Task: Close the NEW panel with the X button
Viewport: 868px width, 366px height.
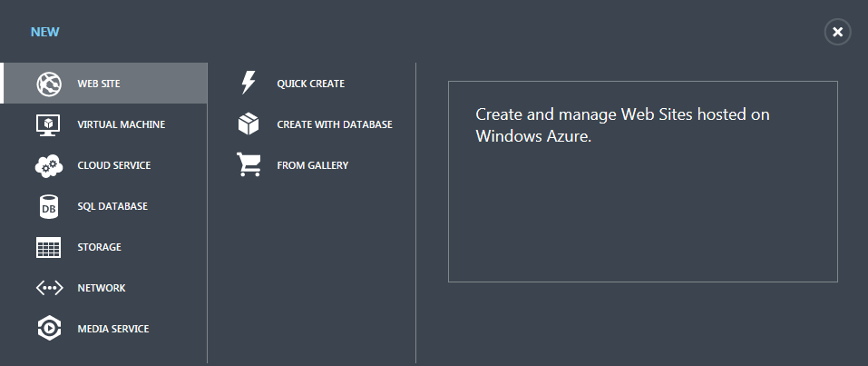Action: 837,32
